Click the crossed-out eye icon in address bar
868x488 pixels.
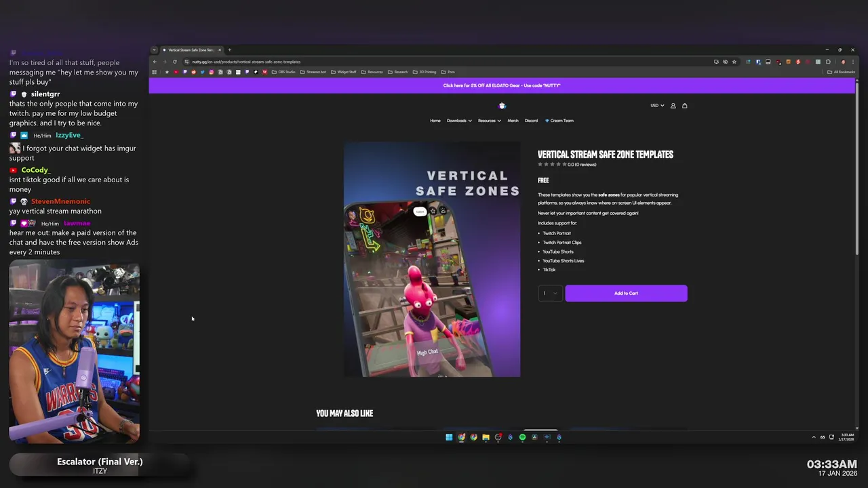point(726,62)
